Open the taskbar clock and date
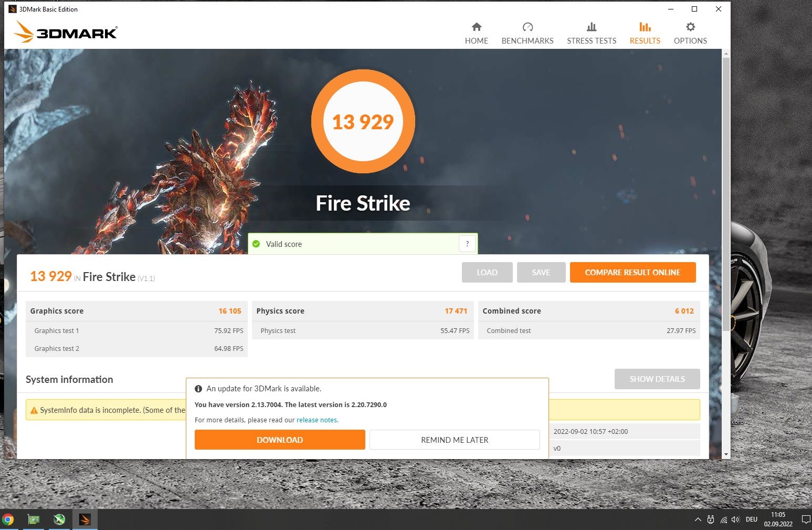Screen dimensions: 812x530 tap(778, 519)
